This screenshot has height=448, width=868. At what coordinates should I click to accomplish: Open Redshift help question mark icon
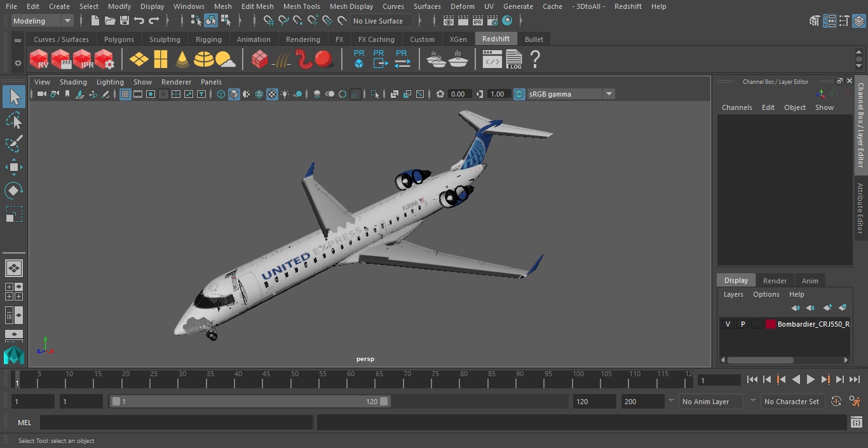coord(535,60)
